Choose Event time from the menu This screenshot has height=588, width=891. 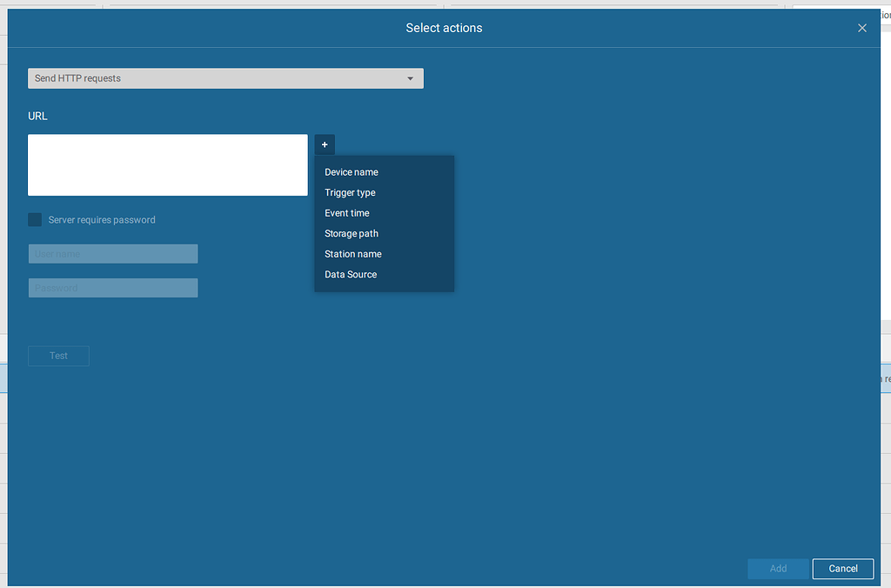pyautogui.click(x=346, y=212)
